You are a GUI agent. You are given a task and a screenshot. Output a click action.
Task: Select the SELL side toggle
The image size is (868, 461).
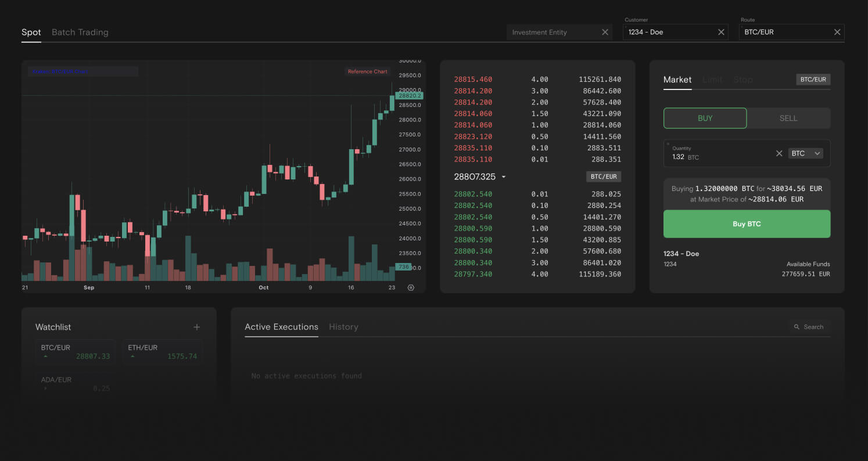[x=788, y=118]
